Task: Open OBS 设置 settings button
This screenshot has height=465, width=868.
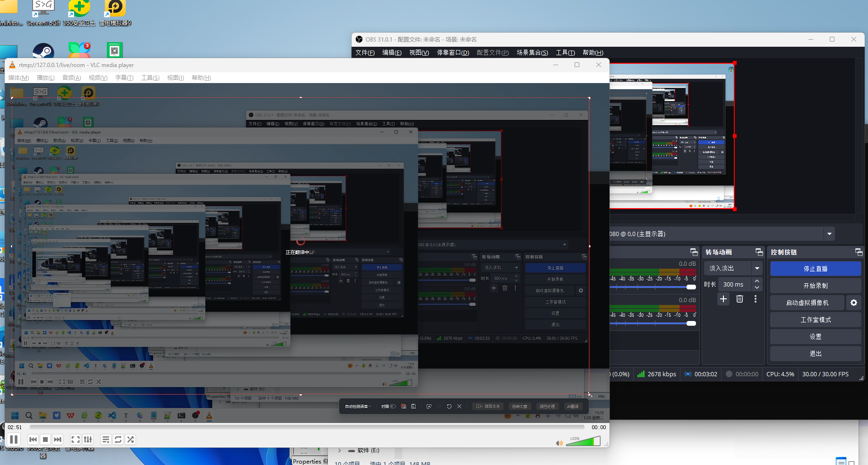Action: 816,337
